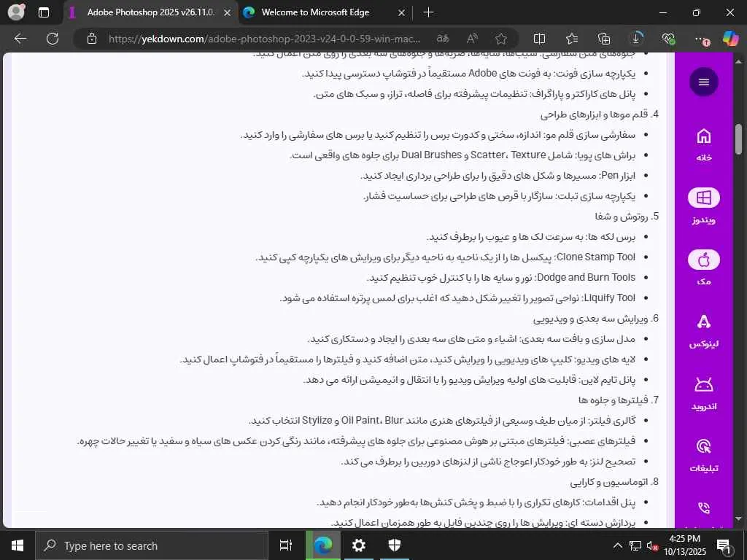Open the Edge profile avatar
This screenshot has width=747, height=560.
click(16, 12)
